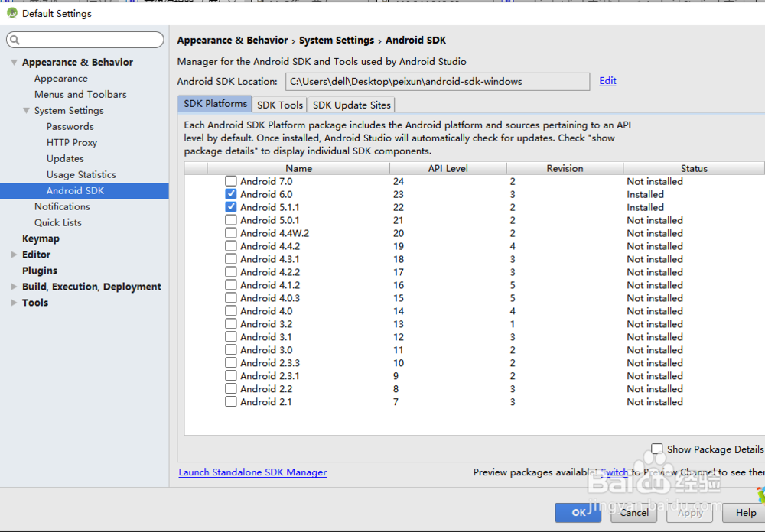Open Notifications settings

tap(62, 206)
